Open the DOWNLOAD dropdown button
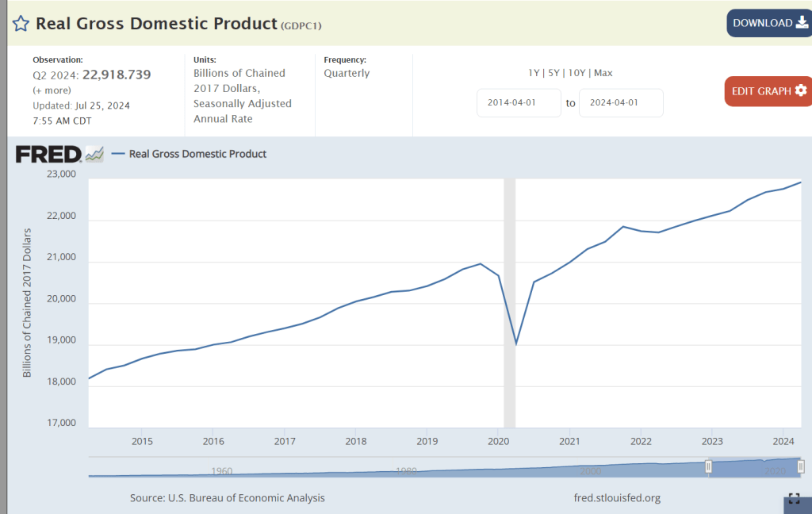This screenshot has height=514, width=812. click(x=768, y=23)
